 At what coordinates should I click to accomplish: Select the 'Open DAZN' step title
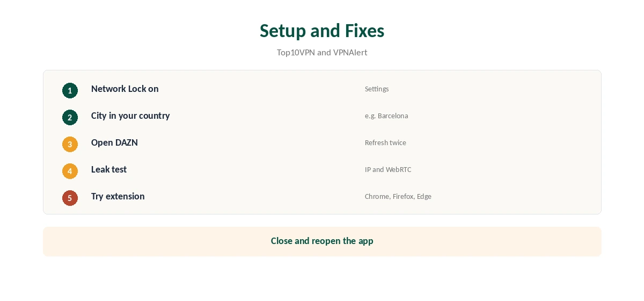click(114, 142)
